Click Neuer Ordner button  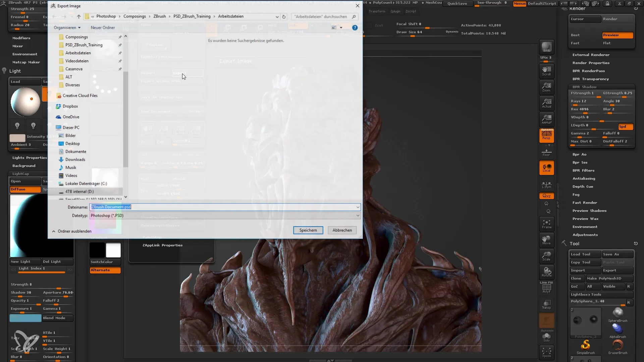103,27
